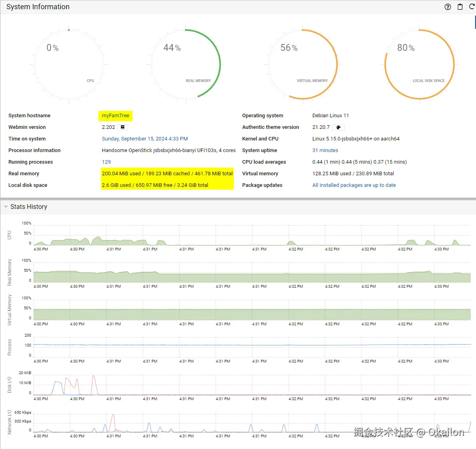Image resolution: width=476 pixels, height=449 pixels.
Task: Click the running processes count 129
Action: [106, 162]
